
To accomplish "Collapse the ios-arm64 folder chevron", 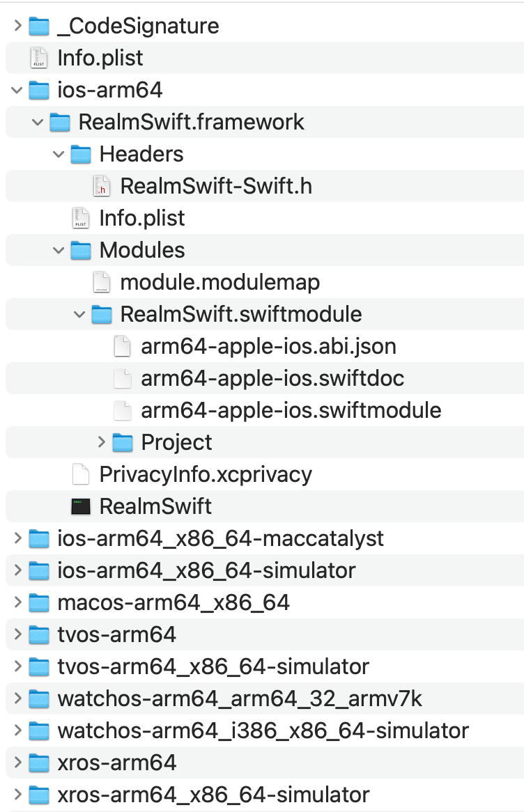I will (17, 90).
